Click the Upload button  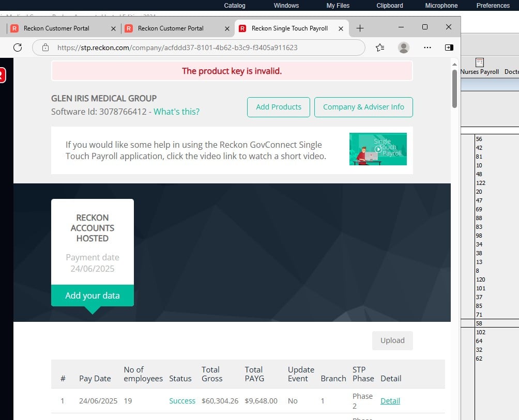[392, 340]
